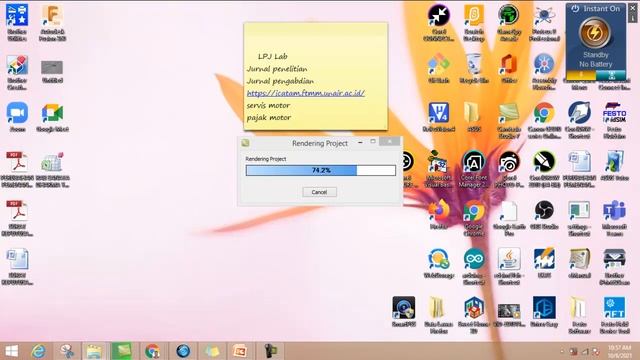Launch Internet Explorer from taskbar

[38, 351]
